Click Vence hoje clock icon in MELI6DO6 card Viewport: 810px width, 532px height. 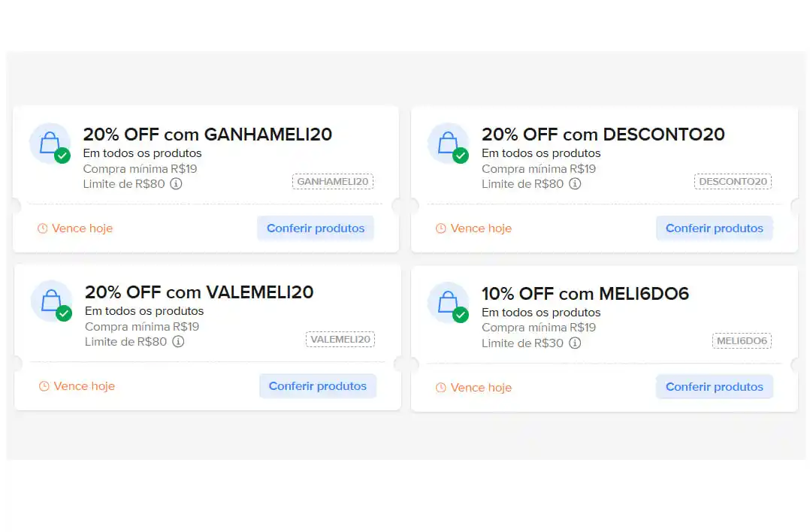pyautogui.click(x=440, y=388)
